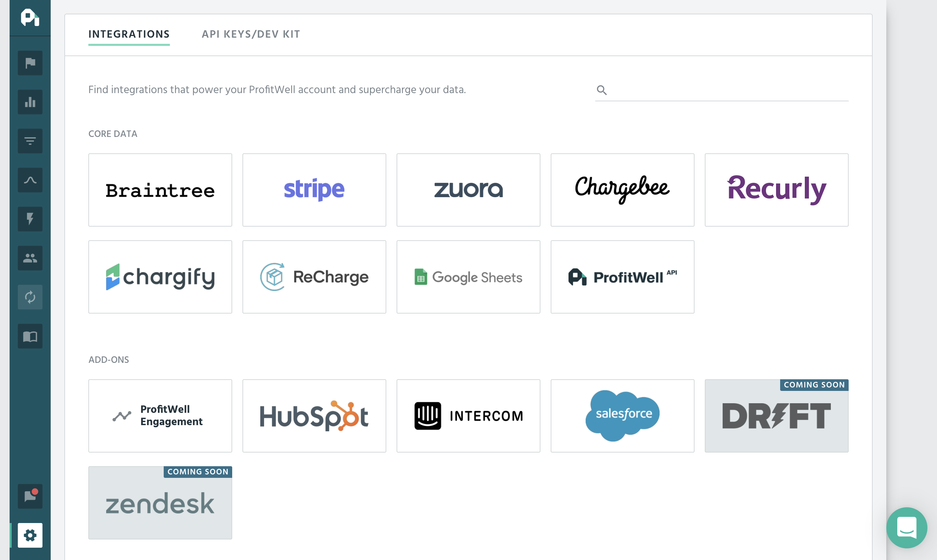The height and width of the screenshot is (560, 937).
Task: Switch to the Integrations tab
Action: [129, 34]
